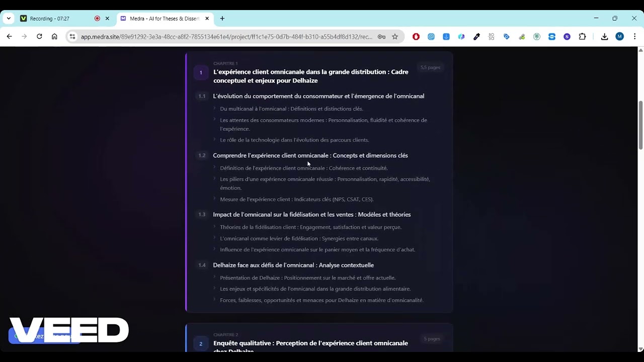Switch to the Medra AI for Theses tab
This screenshot has height=362, width=644.
(x=166, y=19)
